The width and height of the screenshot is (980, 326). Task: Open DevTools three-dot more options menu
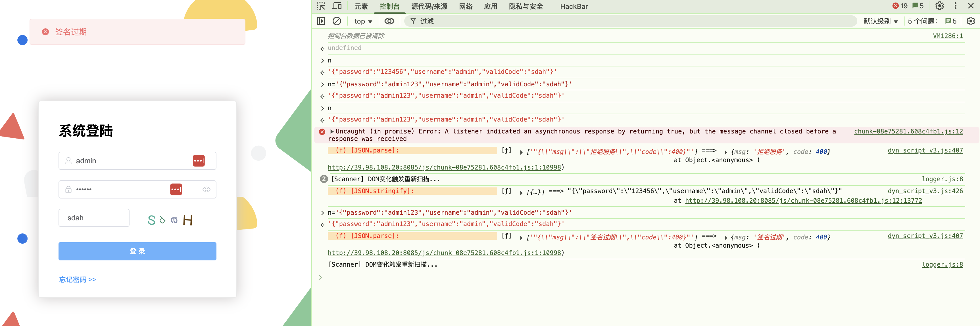(x=955, y=6)
